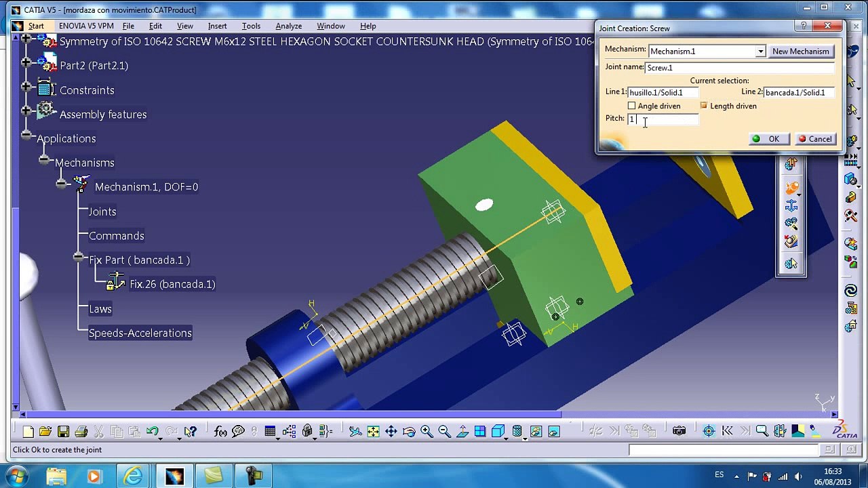The image size is (868, 488).
Task: Click the Fit All In icon
Action: point(373,431)
